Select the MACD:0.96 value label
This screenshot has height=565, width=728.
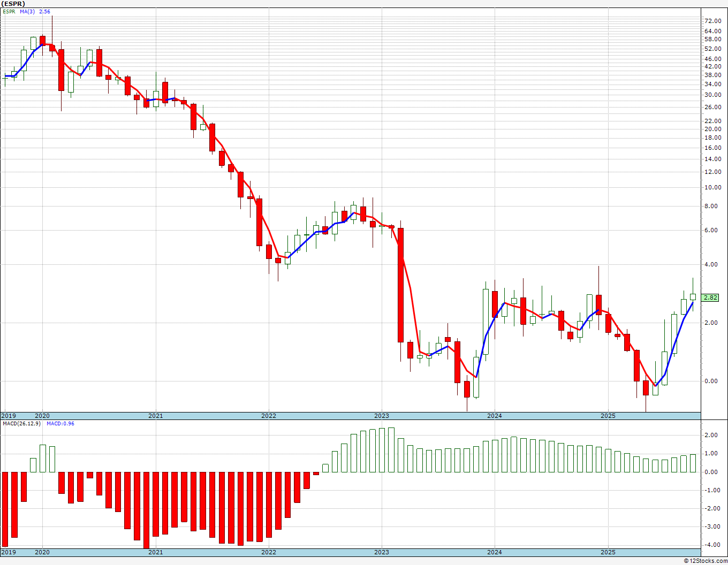[60, 423]
